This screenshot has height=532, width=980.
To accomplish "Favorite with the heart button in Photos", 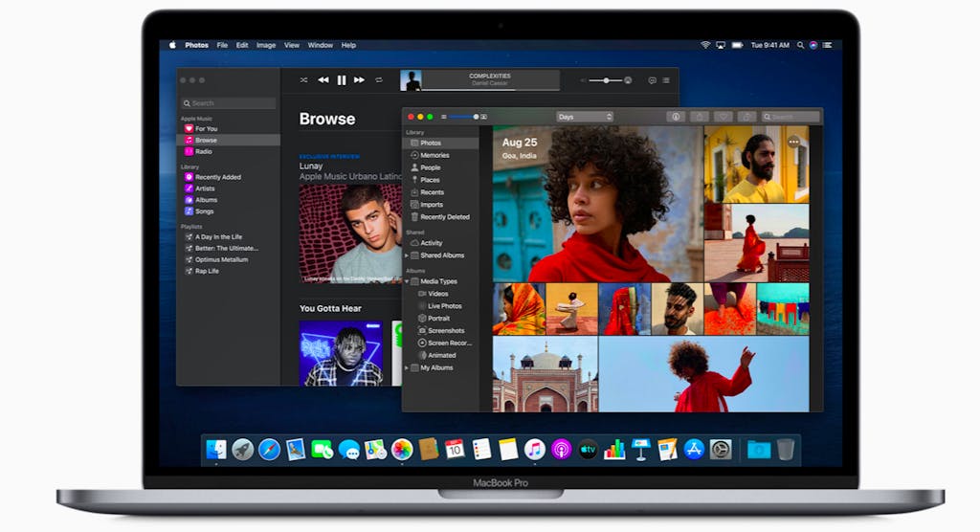I will [x=724, y=117].
